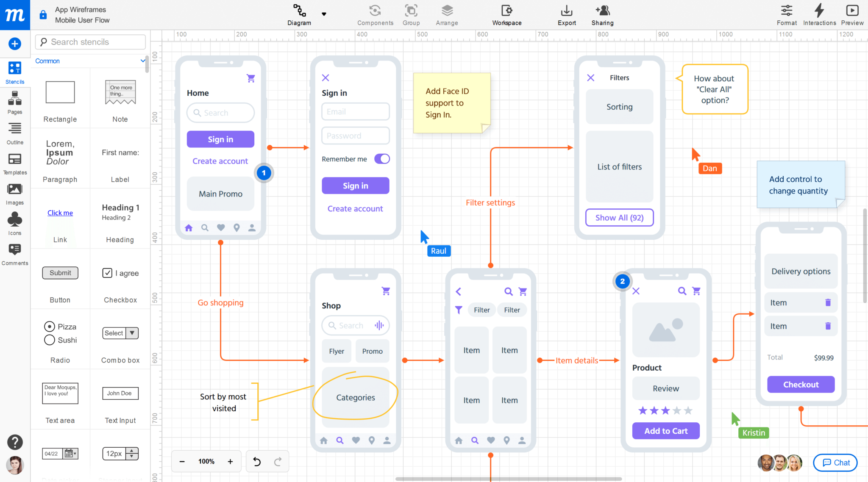The image size is (868, 482).
Task: Open the Outline panel
Action: tap(14, 133)
